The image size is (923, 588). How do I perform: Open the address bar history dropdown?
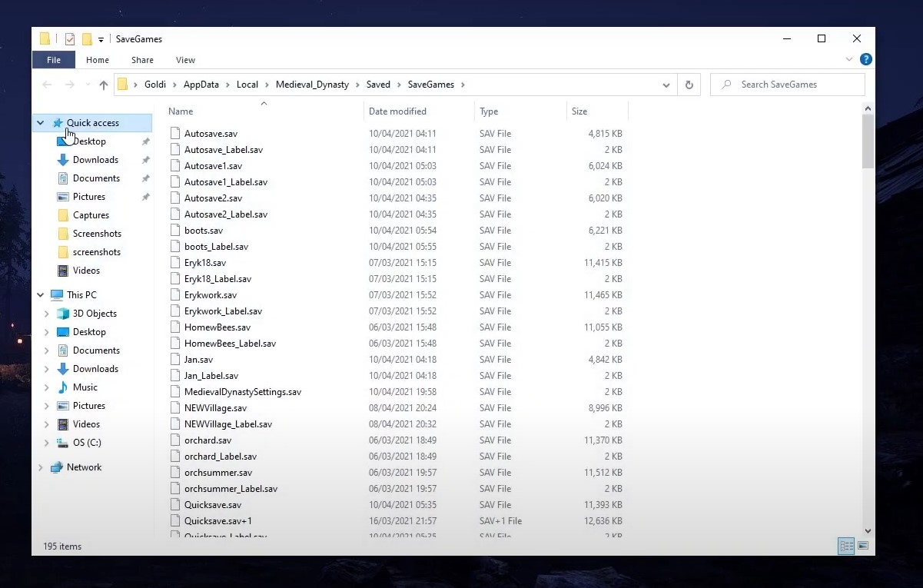point(666,85)
